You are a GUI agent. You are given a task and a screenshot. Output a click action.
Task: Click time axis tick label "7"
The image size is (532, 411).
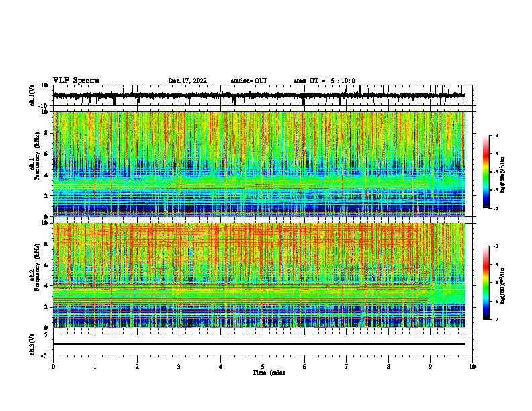point(347,367)
